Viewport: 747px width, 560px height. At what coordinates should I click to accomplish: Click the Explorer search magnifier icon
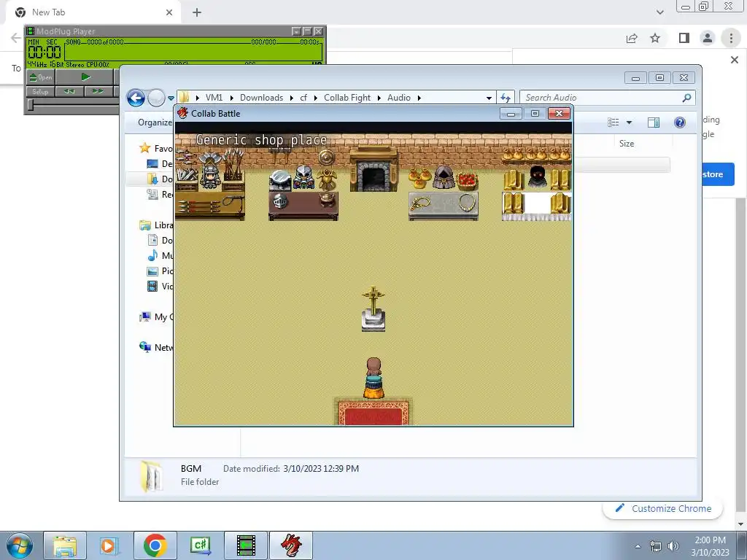[686, 98]
